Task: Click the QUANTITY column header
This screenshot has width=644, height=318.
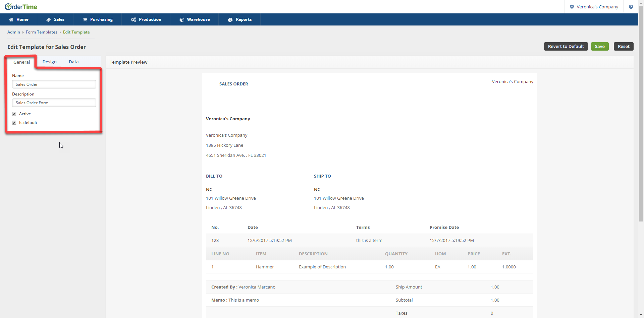Action: click(396, 254)
